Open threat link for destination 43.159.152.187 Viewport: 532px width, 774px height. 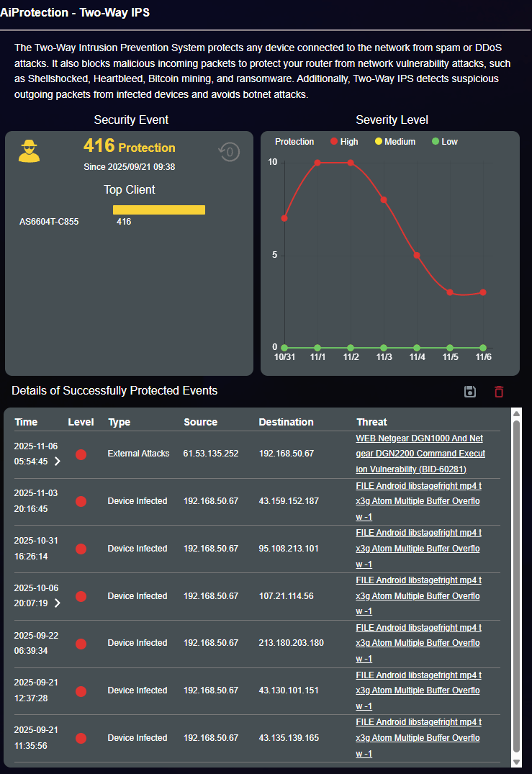coord(418,501)
